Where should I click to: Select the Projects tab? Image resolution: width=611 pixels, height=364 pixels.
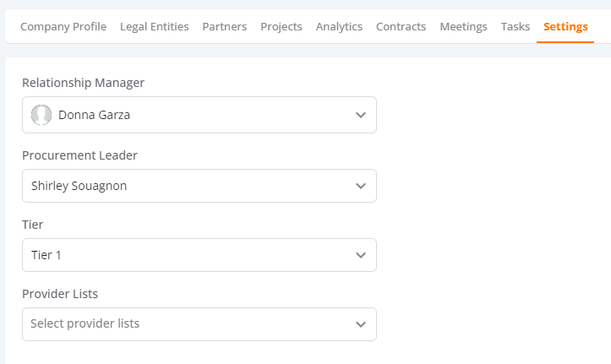281,26
